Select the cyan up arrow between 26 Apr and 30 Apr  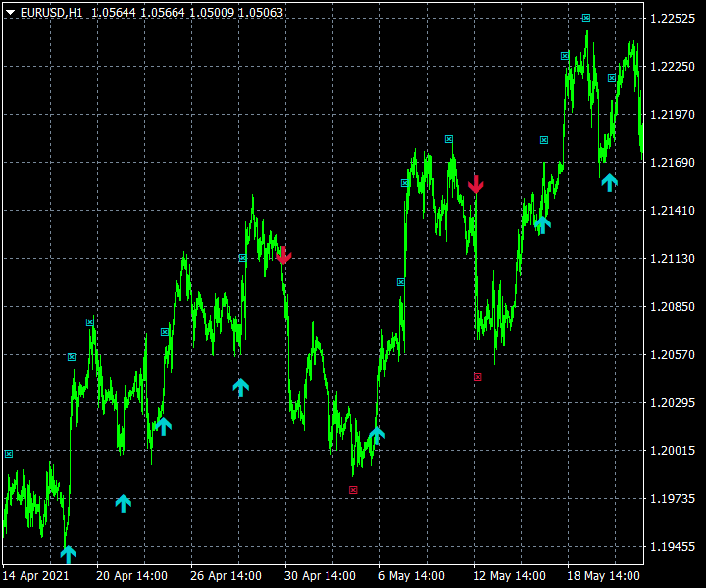pyautogui.click(x=241, y=387)
